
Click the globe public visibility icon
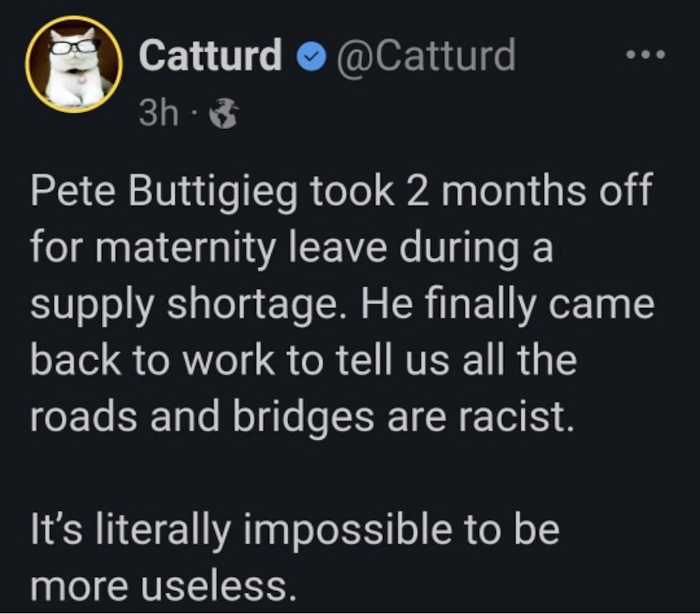click(223, 114)
